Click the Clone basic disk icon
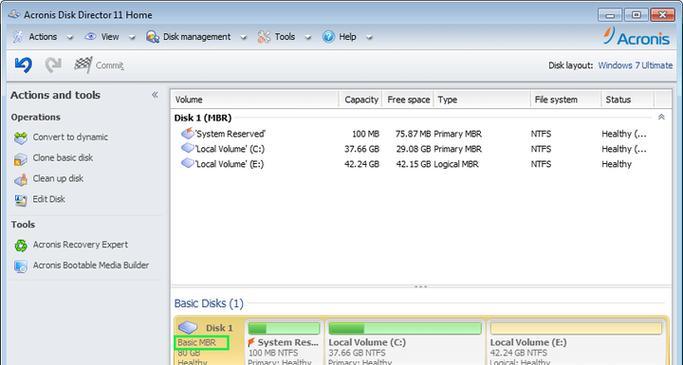This screenshot has width=683, height=365. 20,159
